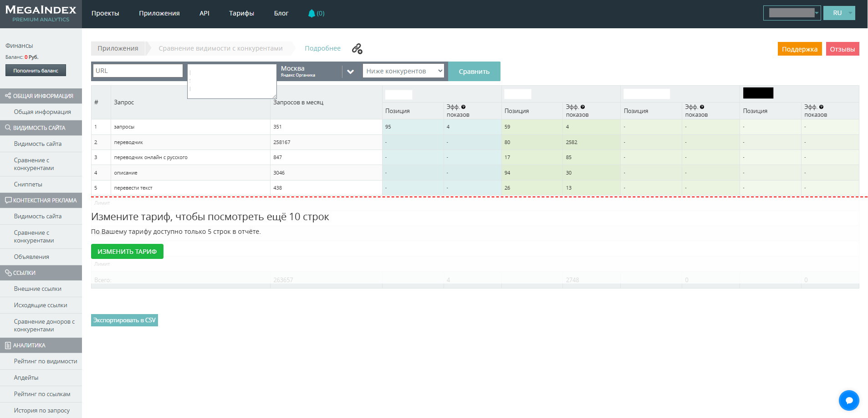Click the fourth Эфф. показов help icon
868x418 pixels.
[x=822, y=107]
